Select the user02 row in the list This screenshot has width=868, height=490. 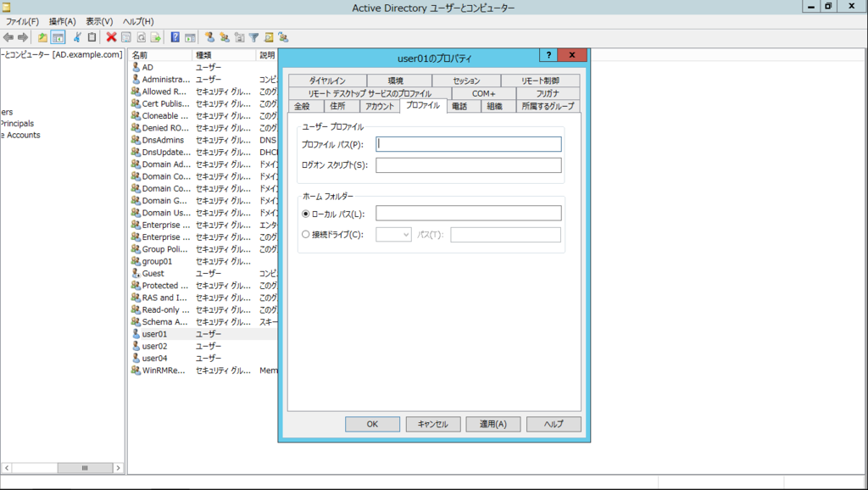[x=203, y=346]
